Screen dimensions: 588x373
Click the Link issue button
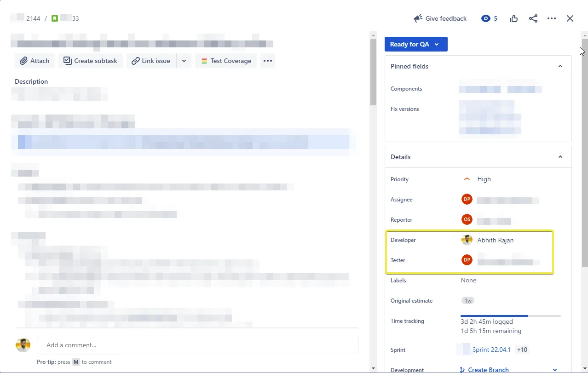(151, 61)
